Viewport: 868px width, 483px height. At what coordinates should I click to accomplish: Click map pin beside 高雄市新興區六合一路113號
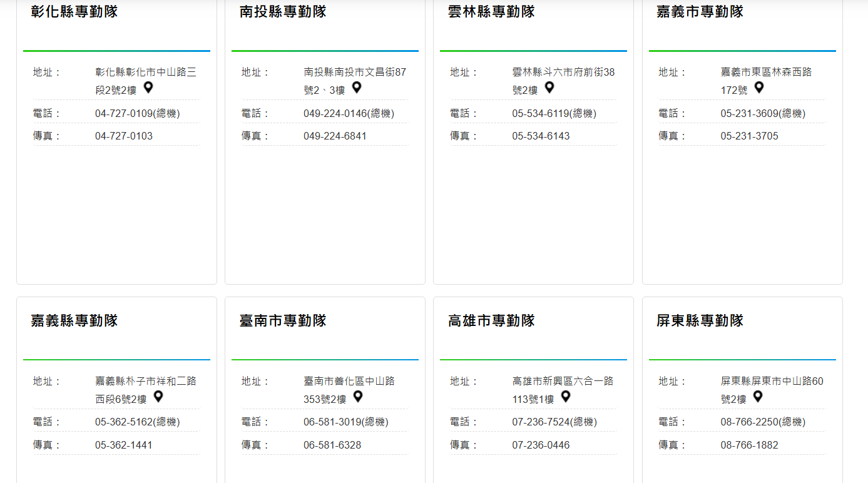[x=566, y=397]
